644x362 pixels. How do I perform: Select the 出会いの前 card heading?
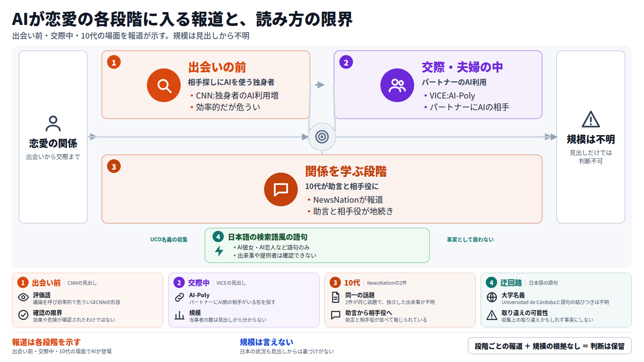[x=217, y=67]
